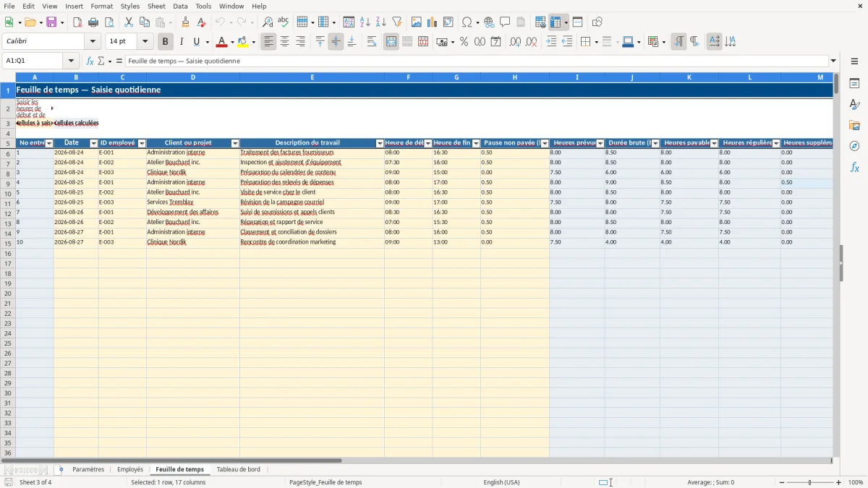The width and height of the screenshot is (868, 488).
Task: Toggle Freeze Rows and Columns
Action: tap(556, 22)
